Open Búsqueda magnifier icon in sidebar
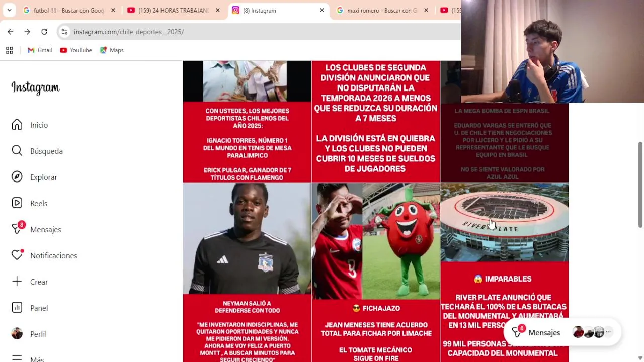 17,151
